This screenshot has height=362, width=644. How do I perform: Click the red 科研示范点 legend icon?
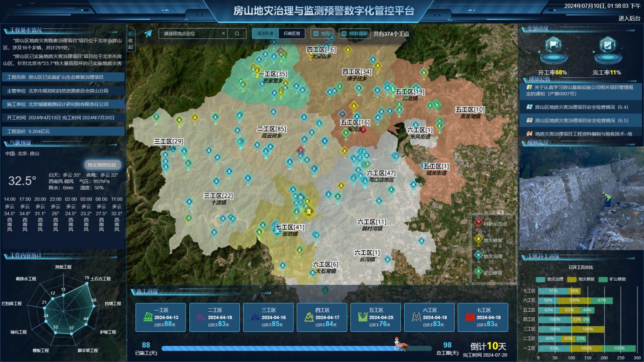(478, 223)
